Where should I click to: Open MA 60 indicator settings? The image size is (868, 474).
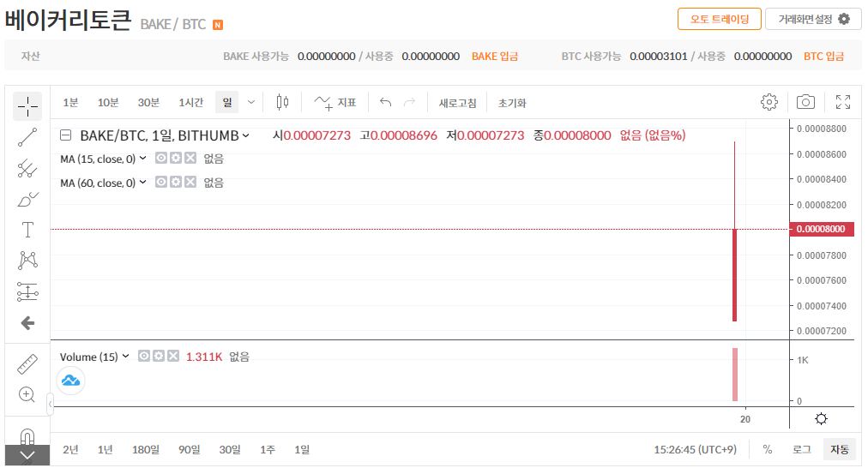point(176,182)
